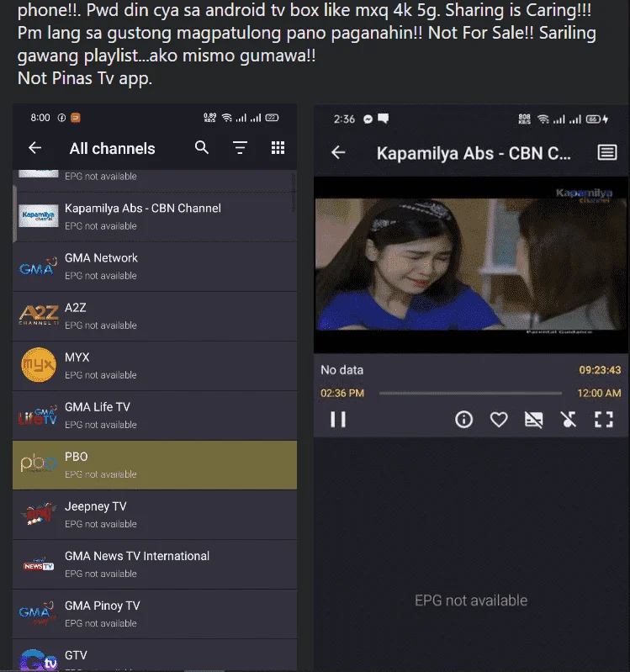Tap back arrow on Kapamilya player screen
This screenshot has width=630, height=672.
[x=338, y=152]
